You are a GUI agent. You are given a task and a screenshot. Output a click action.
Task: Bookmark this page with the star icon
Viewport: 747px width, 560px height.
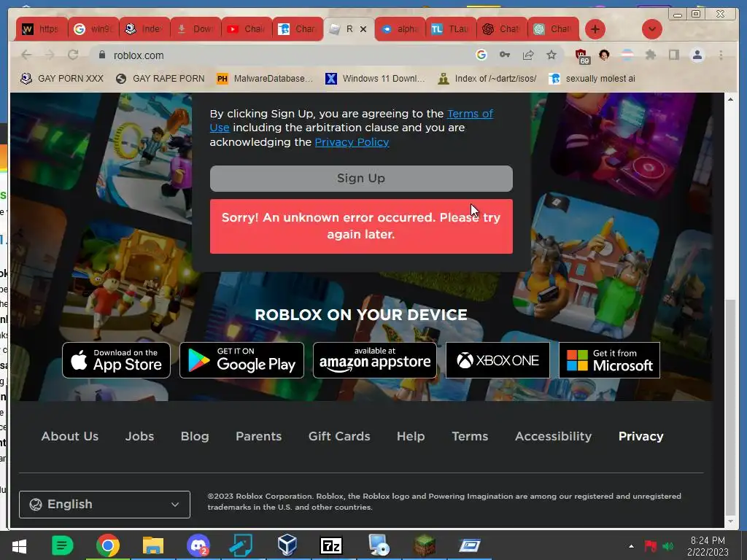click(x=551, y=55)
